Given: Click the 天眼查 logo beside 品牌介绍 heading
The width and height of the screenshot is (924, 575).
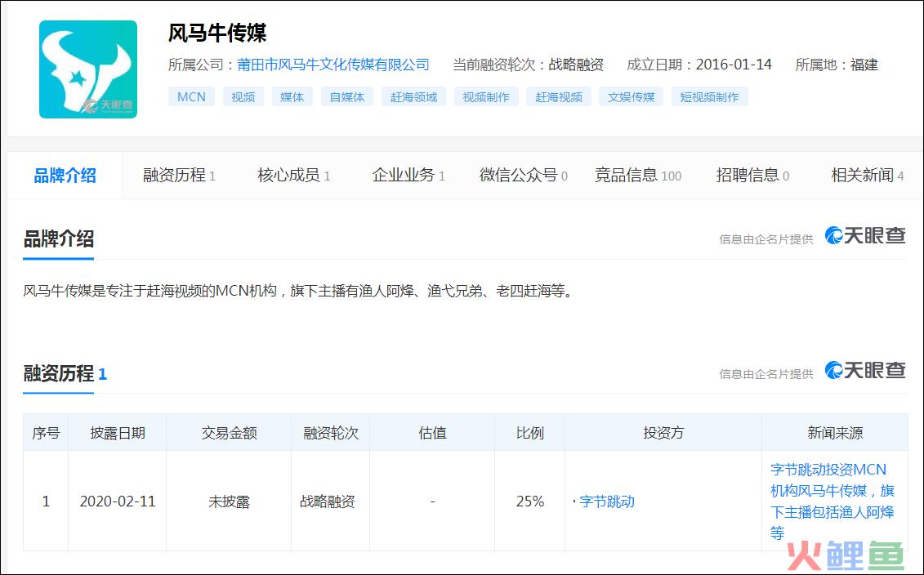Looking at the screenshot, I should click(x=865, y=236).
